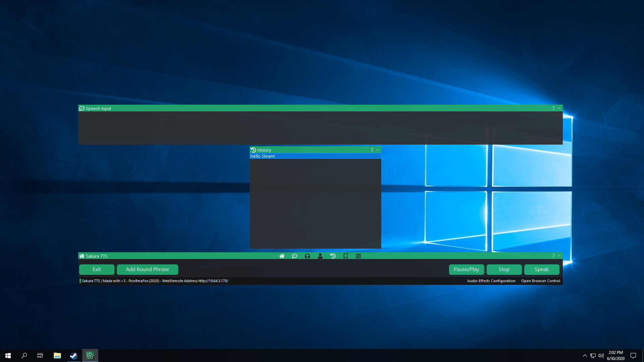Open help for the History panel

click(372, 150)
